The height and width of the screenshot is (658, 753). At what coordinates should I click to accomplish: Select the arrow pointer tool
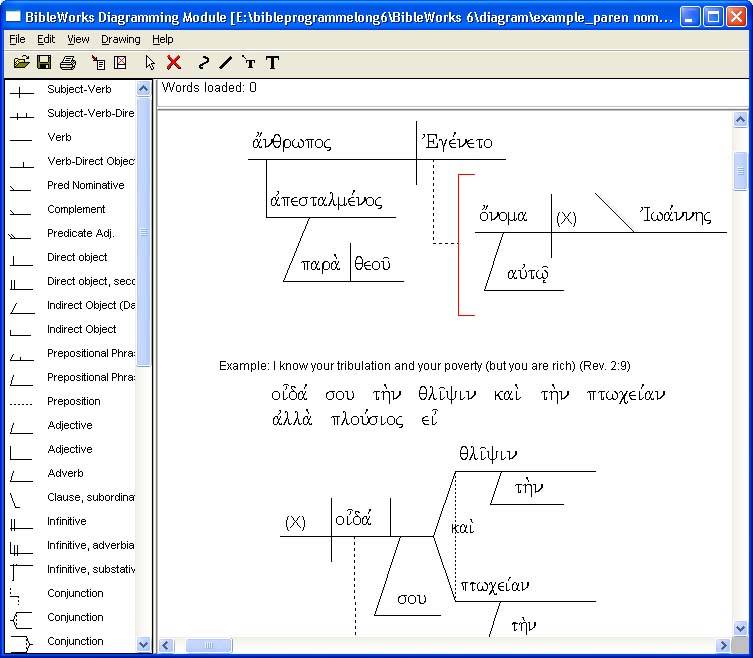pos(150,62)
